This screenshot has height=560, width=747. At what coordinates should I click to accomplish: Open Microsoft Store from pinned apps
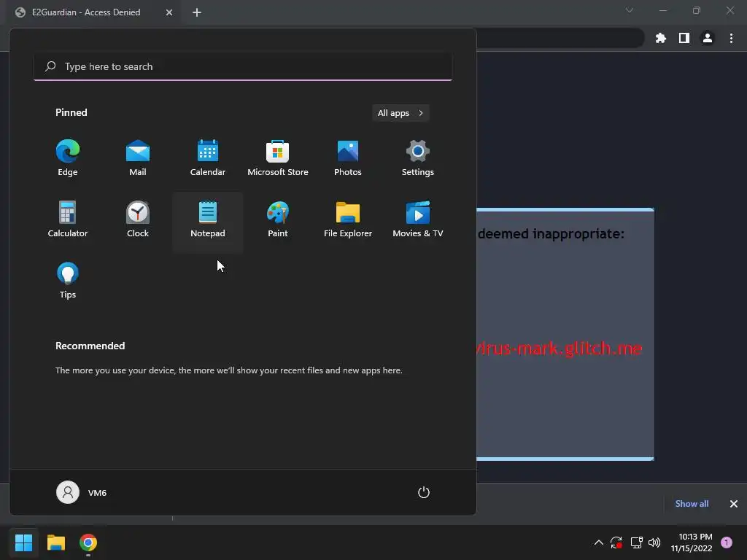278,158
